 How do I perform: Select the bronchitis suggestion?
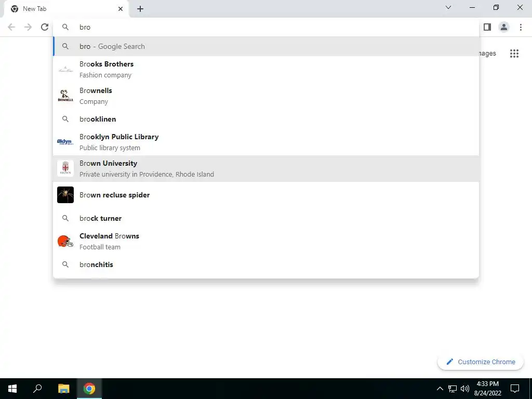pos(266,264)
